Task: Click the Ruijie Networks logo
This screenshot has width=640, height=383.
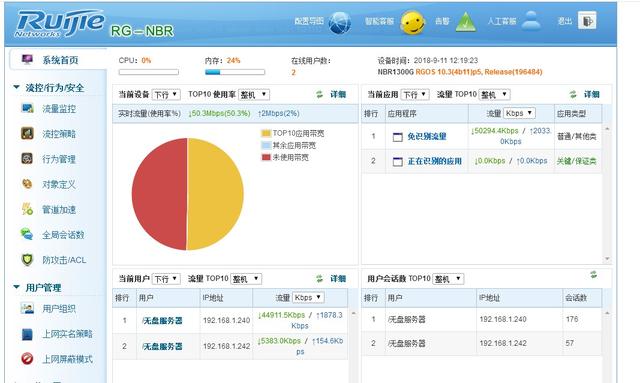Action: pos(59,24)
